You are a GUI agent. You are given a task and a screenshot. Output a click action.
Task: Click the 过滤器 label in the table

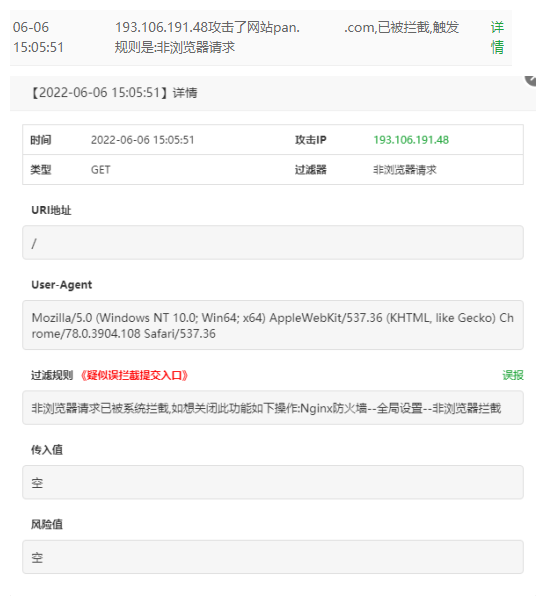click(x=311, y=170)
